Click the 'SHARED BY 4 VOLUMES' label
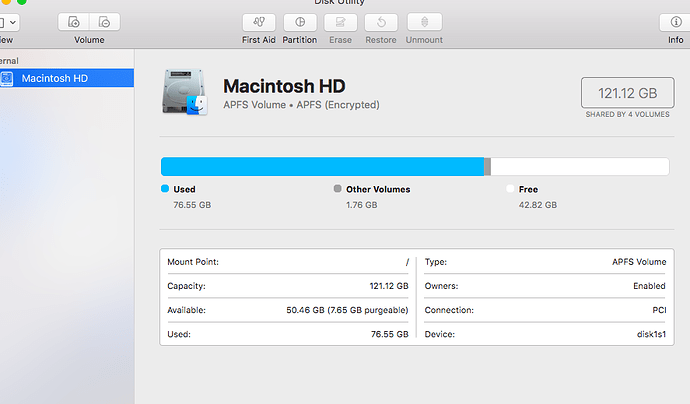This screenshot has height=404, width=690. point(628,114)
